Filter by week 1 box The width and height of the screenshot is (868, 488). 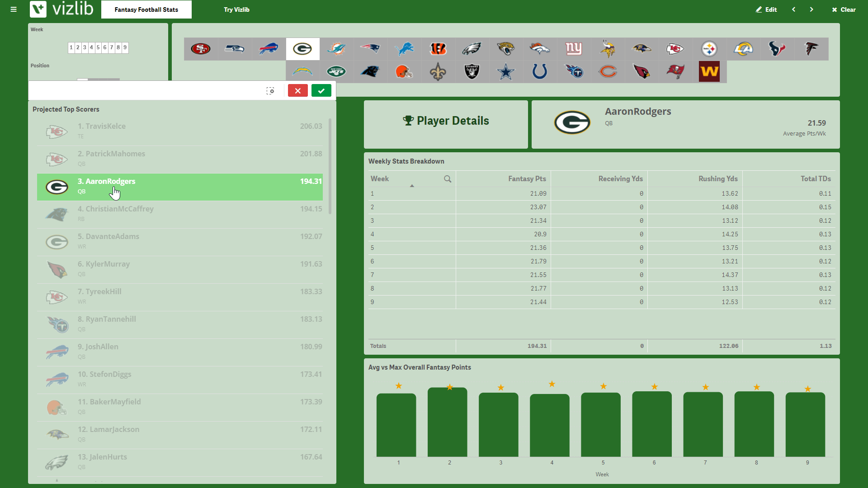coord(71,47)
